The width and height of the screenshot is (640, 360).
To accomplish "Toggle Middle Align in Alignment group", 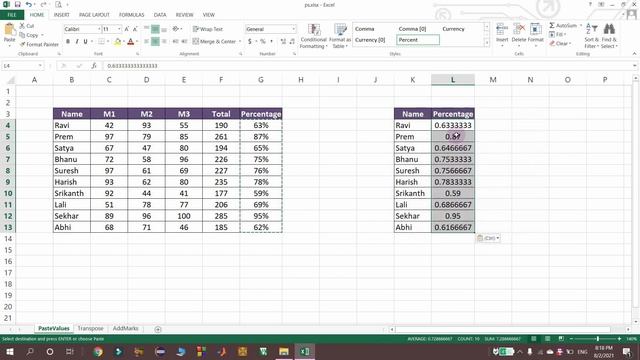I will [156, 29].
